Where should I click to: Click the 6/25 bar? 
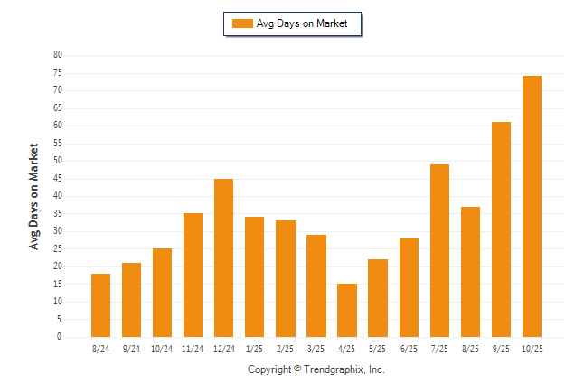pos(409,287)
